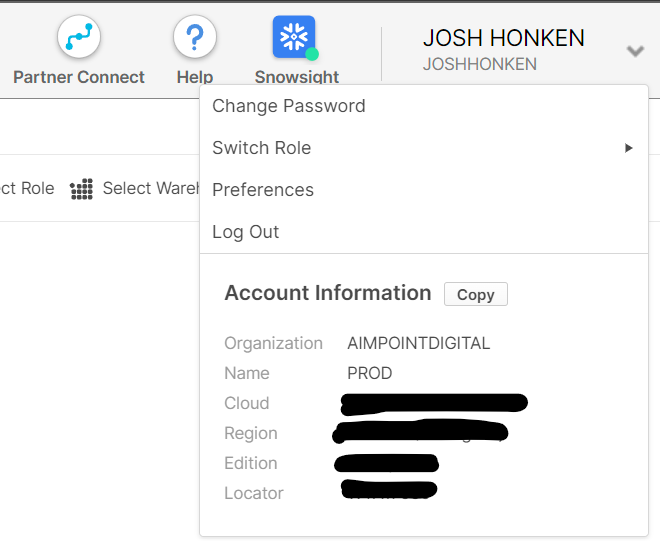The height and width of the screenshot is (541, 660).
Task: Open Partner Connect icon
Action: [79, 37]
